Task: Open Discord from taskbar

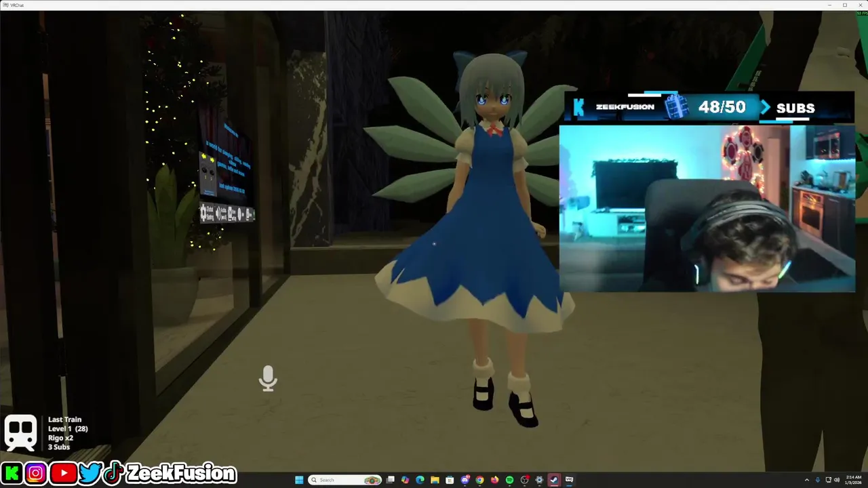Action: [x=465, y=480]
